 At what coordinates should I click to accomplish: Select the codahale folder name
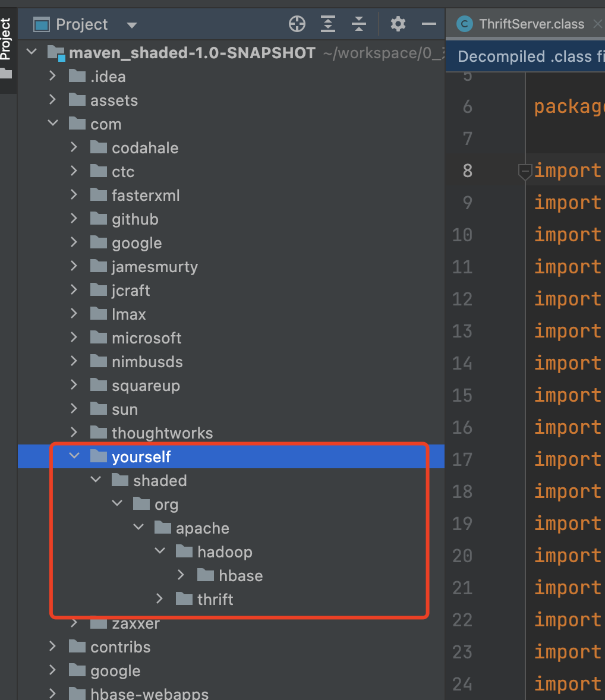145,148
